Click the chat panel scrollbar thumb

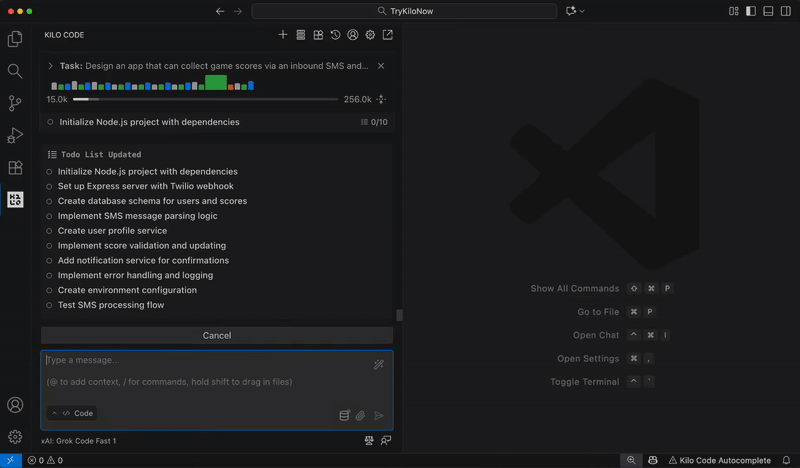coord(399,315)
